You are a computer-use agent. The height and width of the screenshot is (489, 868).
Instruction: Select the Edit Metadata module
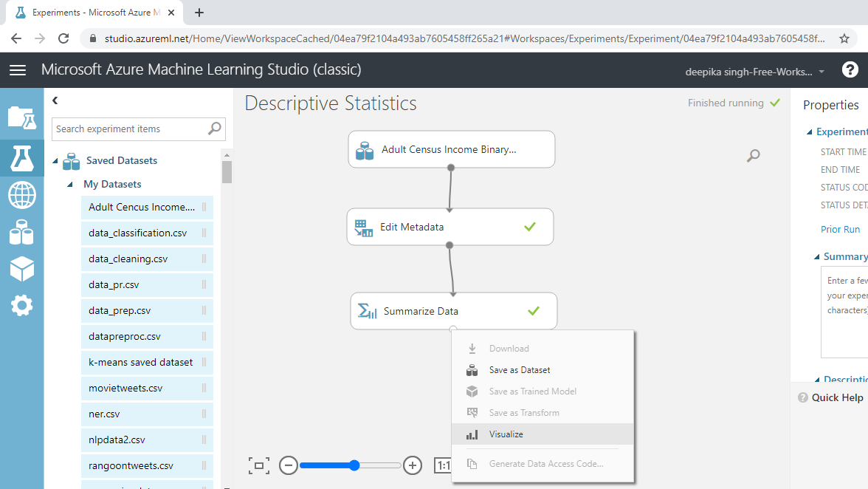click(450, 227)
